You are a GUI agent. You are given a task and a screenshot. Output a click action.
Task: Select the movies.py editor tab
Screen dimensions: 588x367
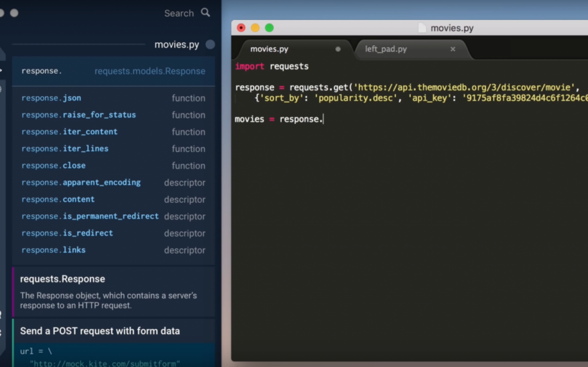(270, 49)
